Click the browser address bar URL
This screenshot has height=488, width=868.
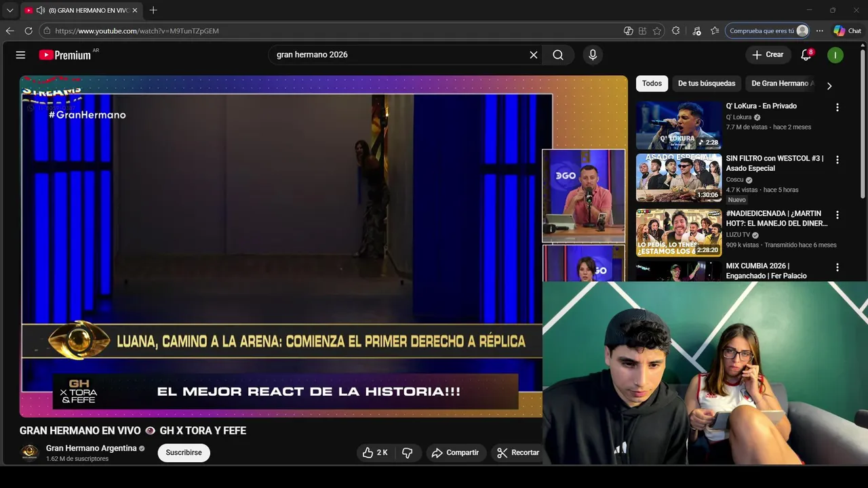[x=136, y=30]
